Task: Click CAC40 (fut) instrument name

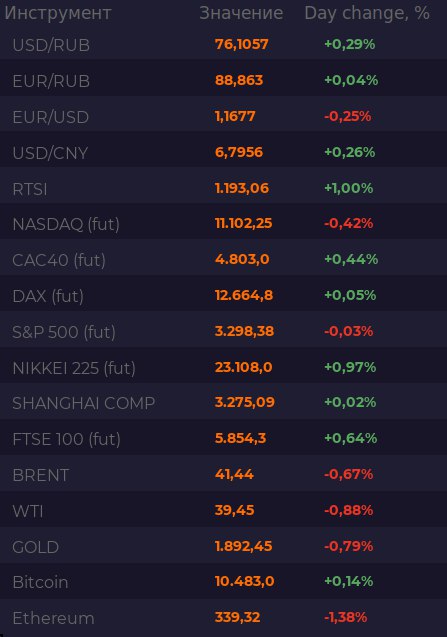Action: 59,260
